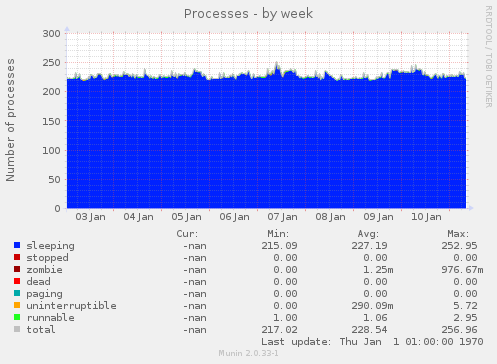Click the 'Number of processes' axis label
The height and width of the screenshot is (364, 497).
pos(10,120)
